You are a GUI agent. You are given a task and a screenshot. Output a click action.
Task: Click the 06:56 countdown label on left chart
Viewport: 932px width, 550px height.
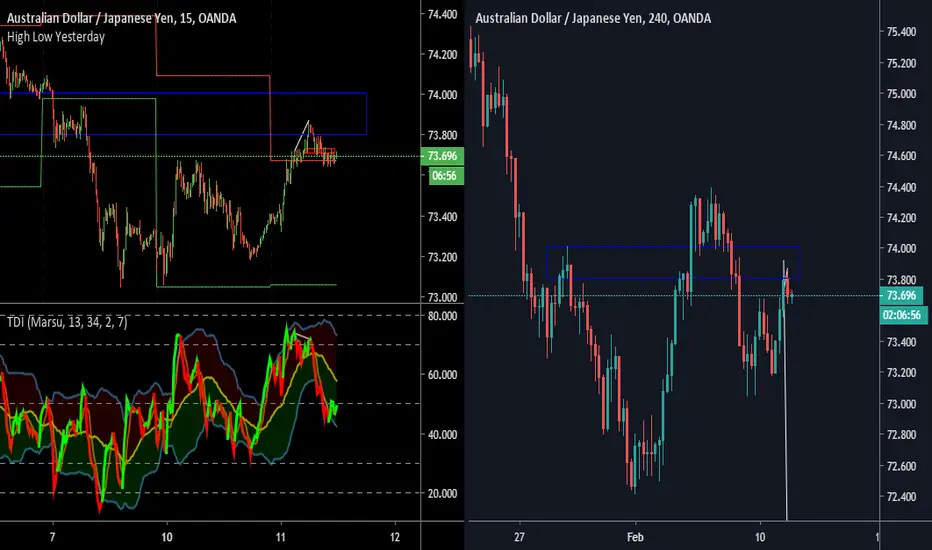click(444, 176)
